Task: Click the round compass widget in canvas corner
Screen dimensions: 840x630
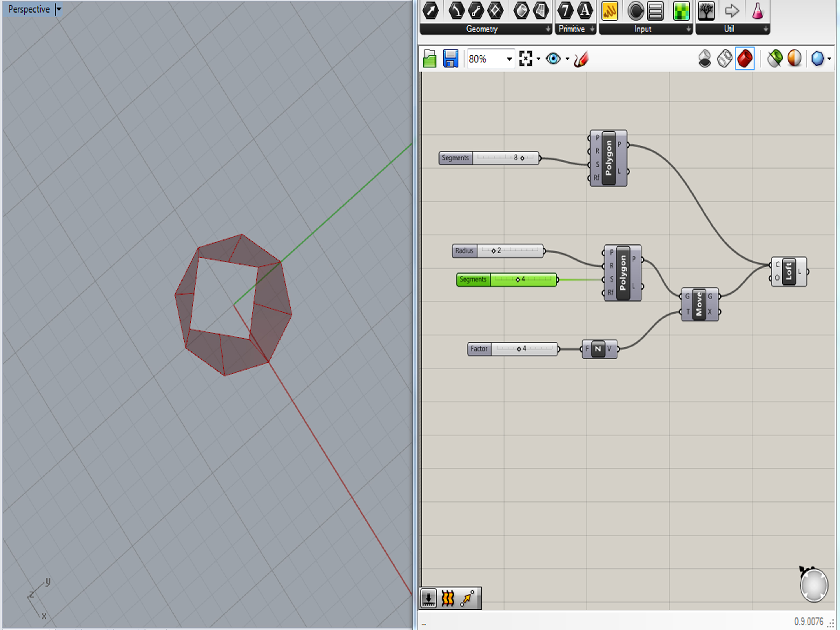Action: (x=813, y=585)
